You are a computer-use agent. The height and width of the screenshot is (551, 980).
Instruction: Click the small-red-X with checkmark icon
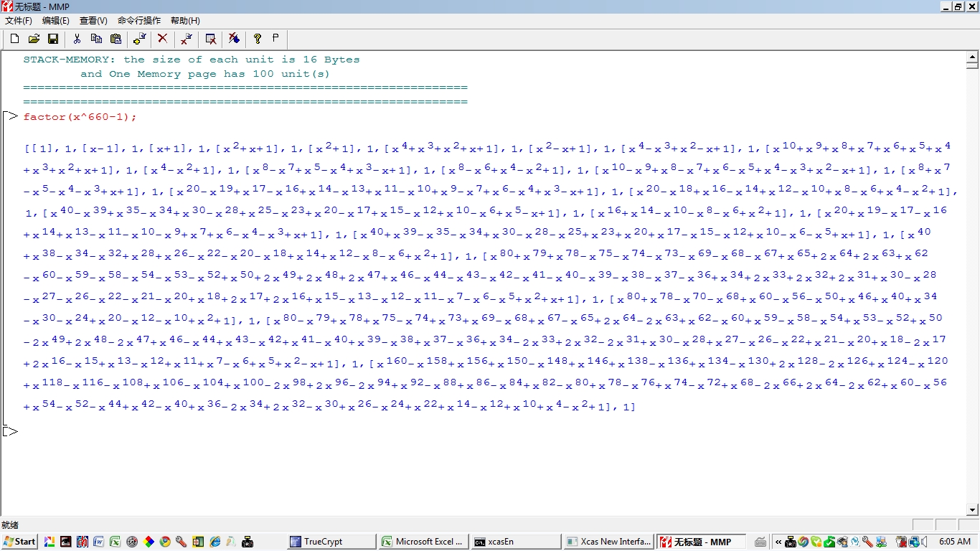pos(187,39)
